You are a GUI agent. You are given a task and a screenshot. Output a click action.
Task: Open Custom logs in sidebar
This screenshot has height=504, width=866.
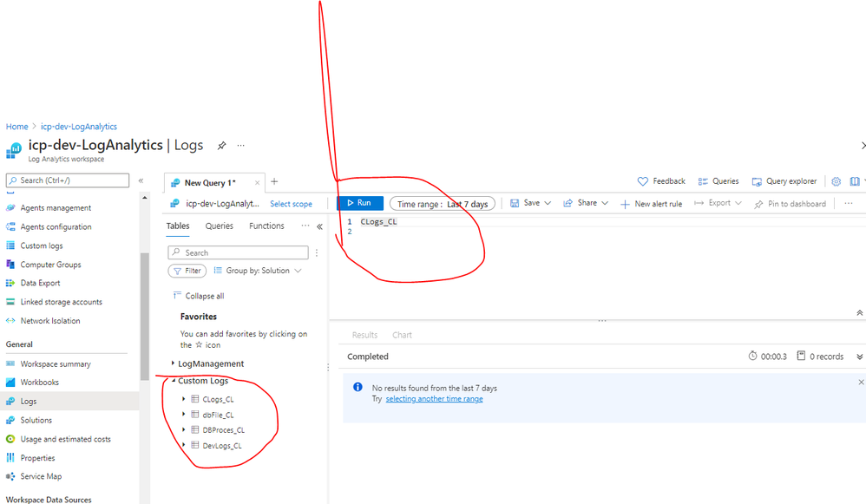pyautogui.click(x=42, y=245)
